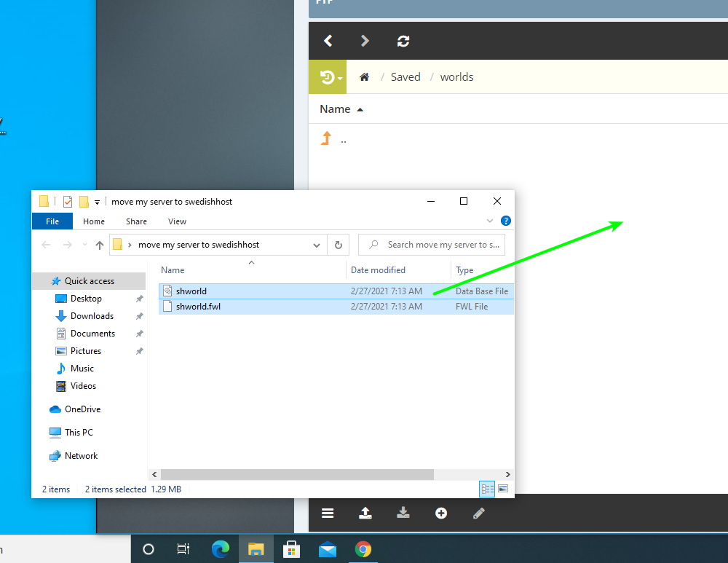The image size is (728, 563).
Task: Click the Explorer horizontal scrollbar
Action: pyautogui.click(x=297, y=474)
